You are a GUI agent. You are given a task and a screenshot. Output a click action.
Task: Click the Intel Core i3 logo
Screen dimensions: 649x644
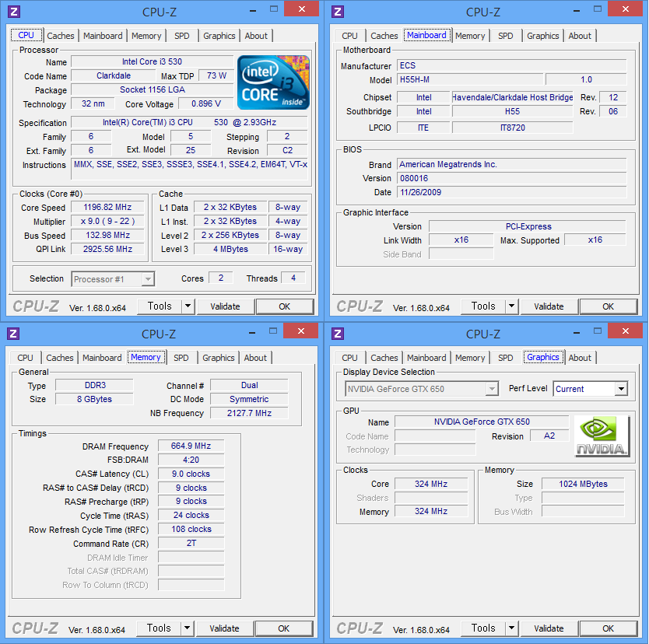(x=273, y=82)
